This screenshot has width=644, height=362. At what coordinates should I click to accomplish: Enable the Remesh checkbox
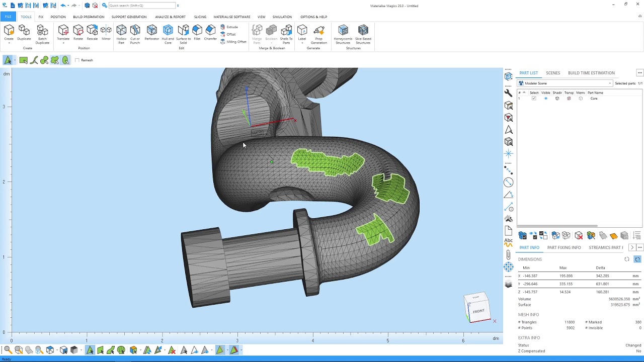coord(77,60)
